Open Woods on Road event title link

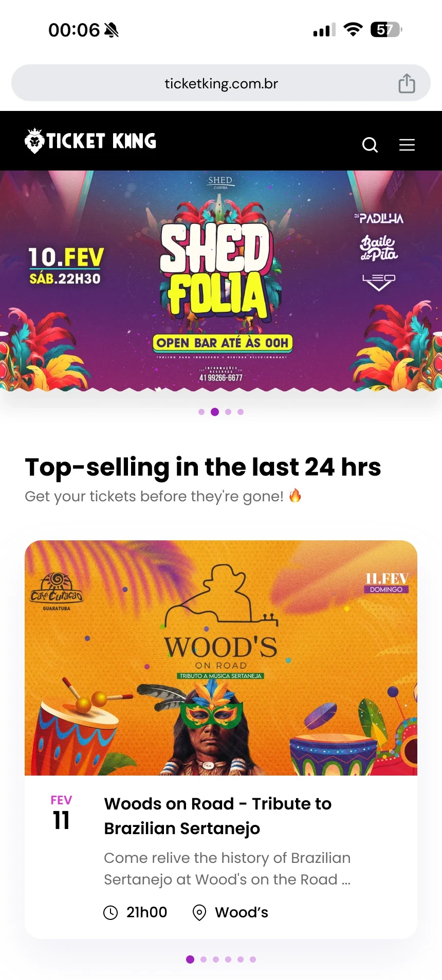tap(218, 816)
